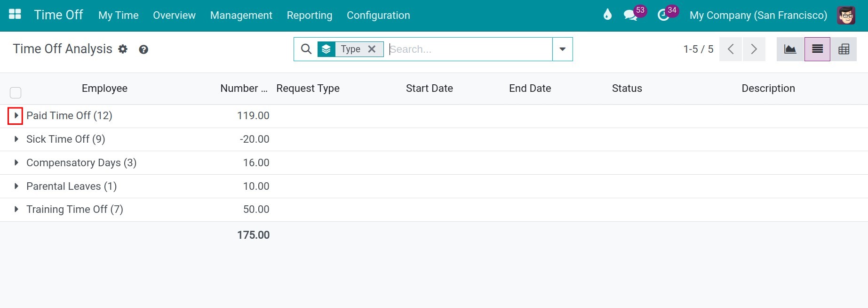This screenshot has height=308, width=868.
Task: Expand the Compensatory Days group
Action: point(16,162)
